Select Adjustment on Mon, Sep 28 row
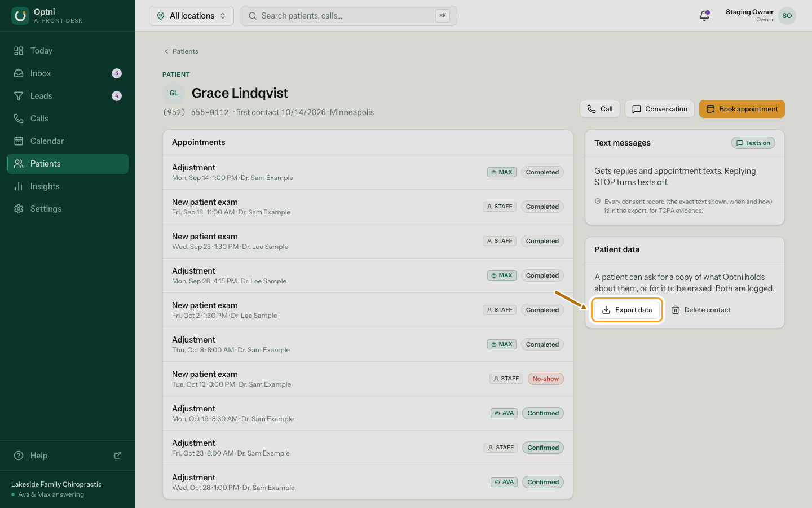This screenshot has width=812, height=508. pyautogui.click(x=368, y=275)
